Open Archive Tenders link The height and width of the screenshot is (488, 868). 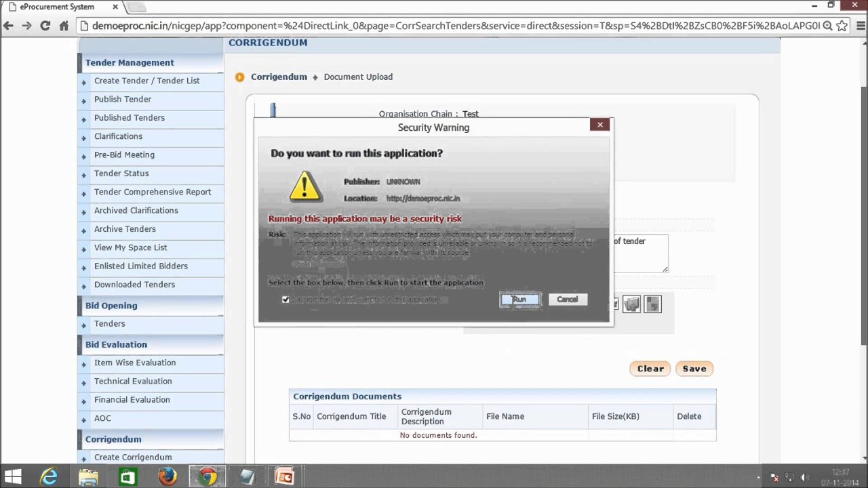coord(125,229)
